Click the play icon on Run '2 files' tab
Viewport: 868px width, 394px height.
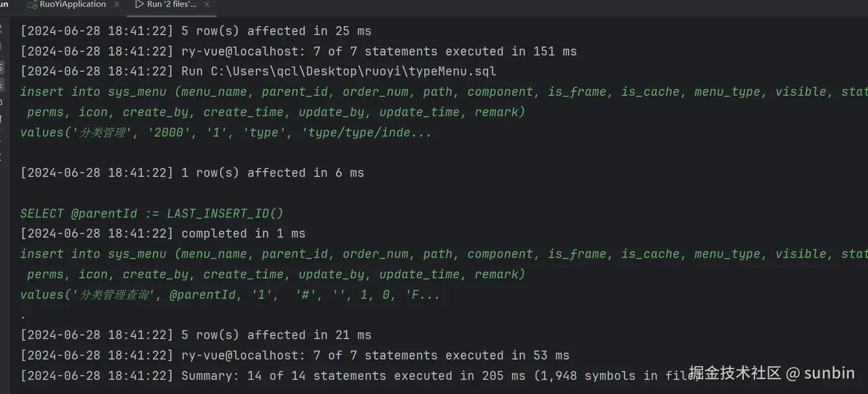pos(139,4)
